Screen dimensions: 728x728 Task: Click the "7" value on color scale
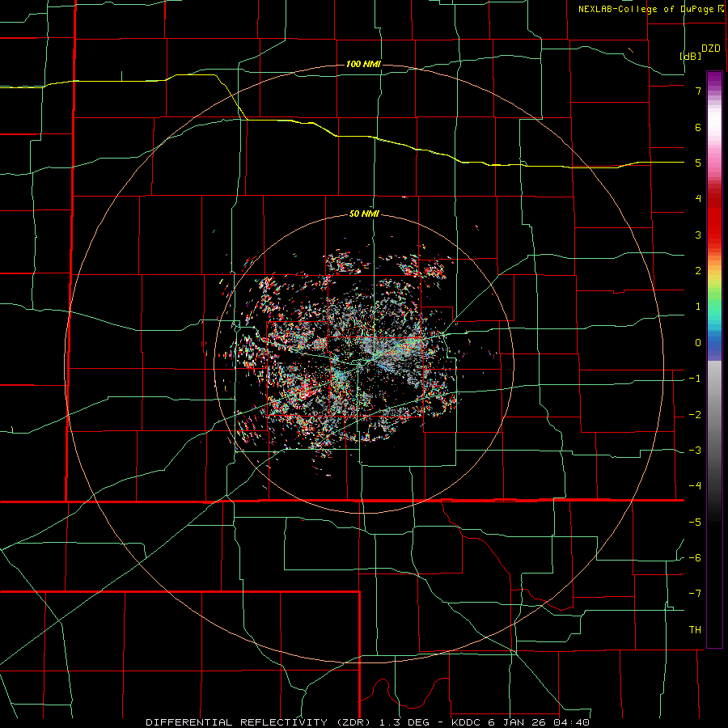(698, 91)
